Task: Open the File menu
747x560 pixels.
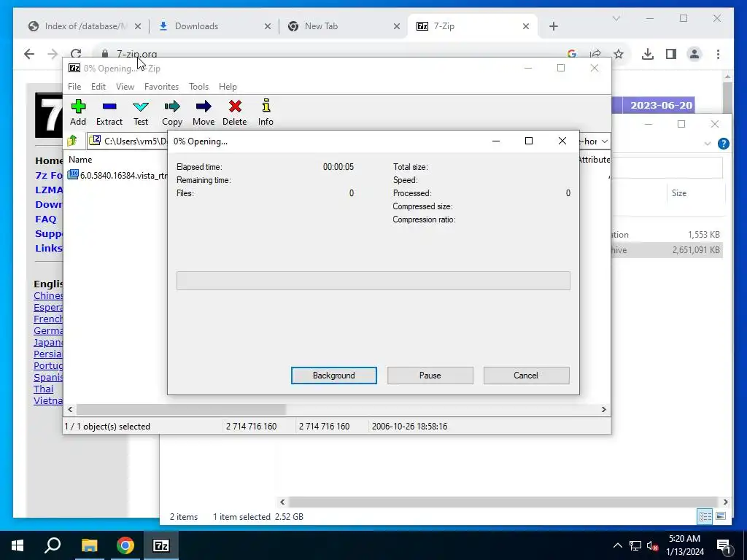Action: 74,87
